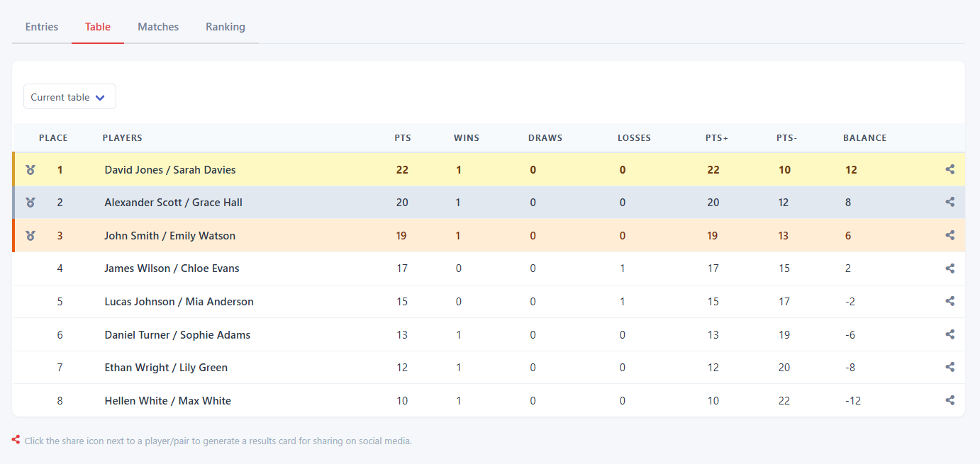The width and height of the screenshot is (980, 464).
Task: Click PTS value 17 in James Wilson row
Action: point(402,268)
